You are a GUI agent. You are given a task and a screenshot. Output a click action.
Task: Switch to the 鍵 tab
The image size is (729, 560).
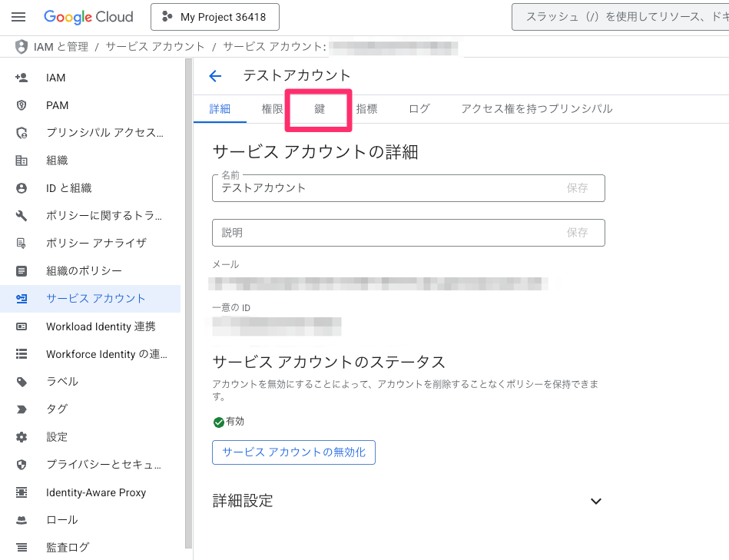[x=320, y=109]
